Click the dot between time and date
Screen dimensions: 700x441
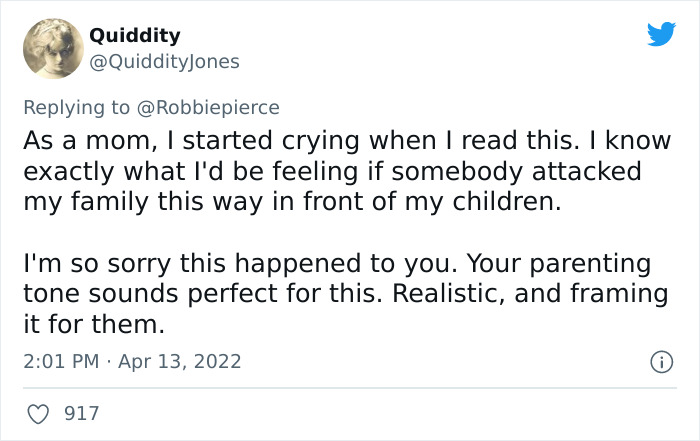pyautogui.click(x=110, y=360)
